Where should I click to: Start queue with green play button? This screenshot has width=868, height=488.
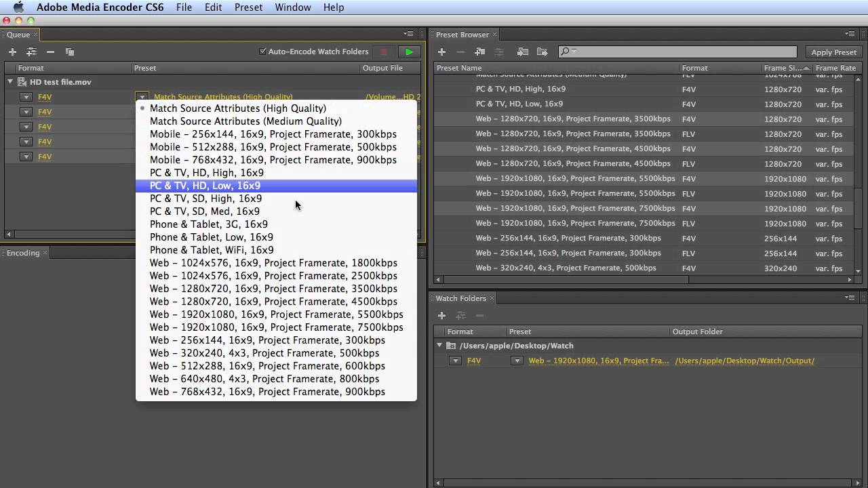point(409,52)
